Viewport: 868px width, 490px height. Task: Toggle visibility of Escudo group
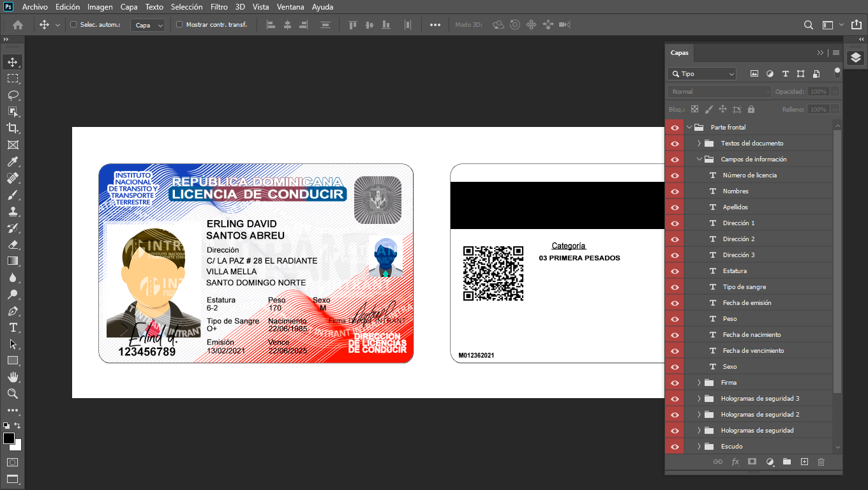(x=675, y=447)
